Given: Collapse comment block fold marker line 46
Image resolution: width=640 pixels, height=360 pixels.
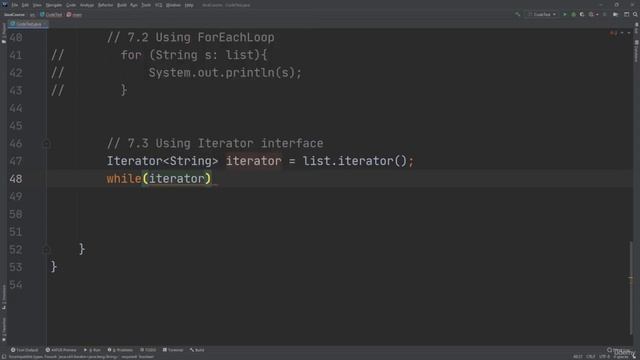Looking at the screenshot, I should click(46, 143).
